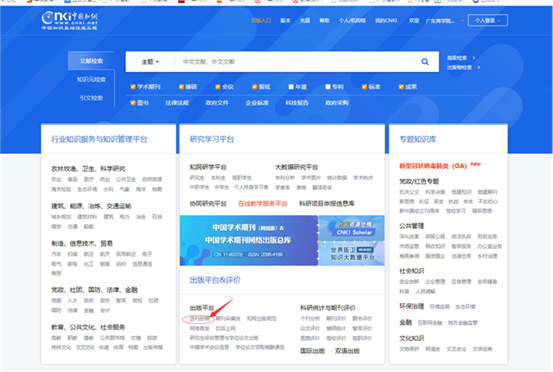The width and height of the screenshot is (553, 372).
Task: Uncheck the 图书 checkbox
Action: (133, 103)
